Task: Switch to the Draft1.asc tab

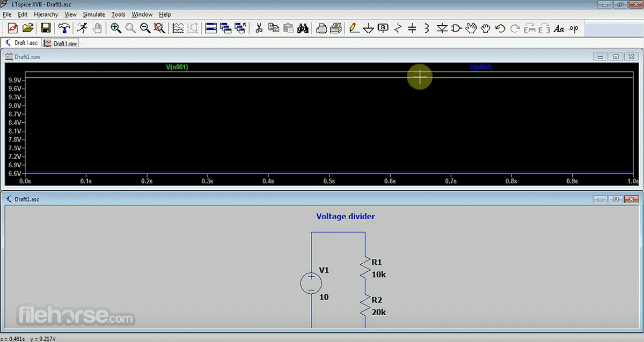Action: coord(21,43)
